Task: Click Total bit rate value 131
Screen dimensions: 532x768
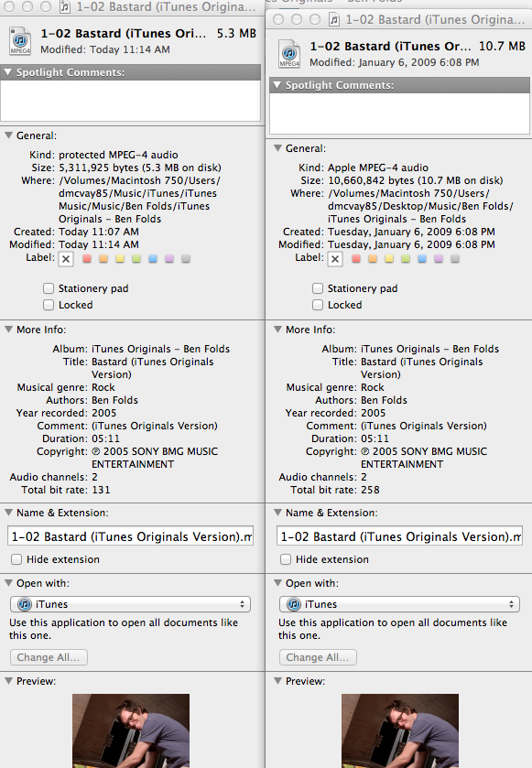Action: point(101,490)
